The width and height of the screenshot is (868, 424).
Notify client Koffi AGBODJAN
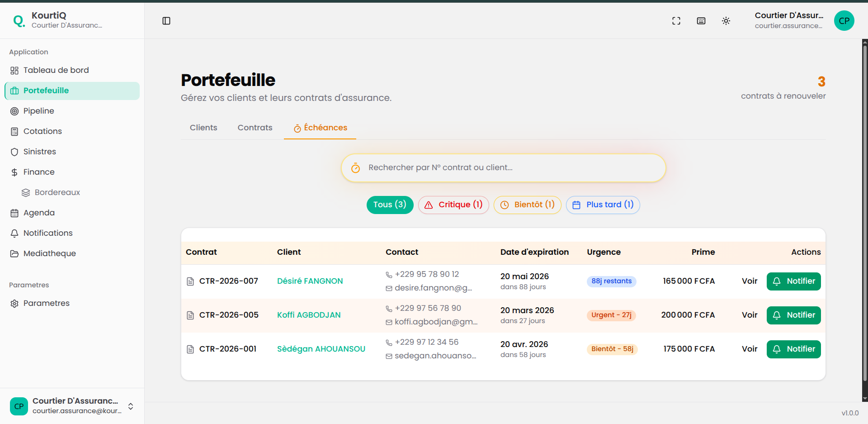pos(793,315)
